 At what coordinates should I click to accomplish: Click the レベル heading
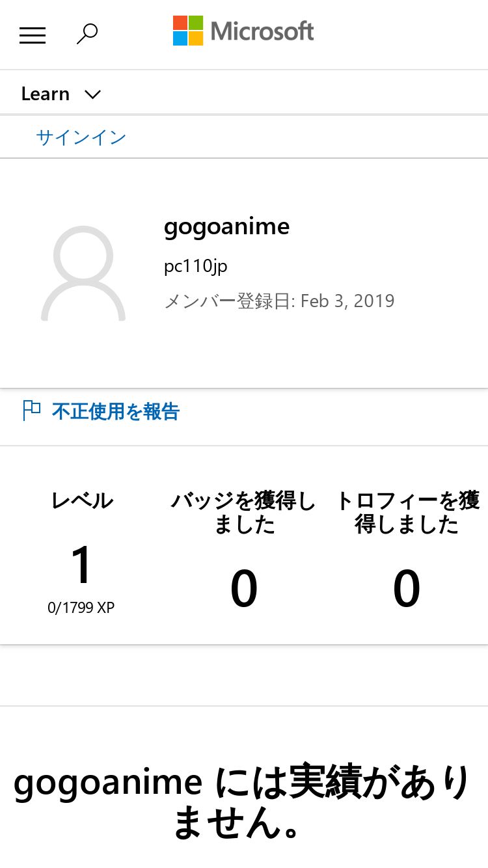click(x=82, y=500)
